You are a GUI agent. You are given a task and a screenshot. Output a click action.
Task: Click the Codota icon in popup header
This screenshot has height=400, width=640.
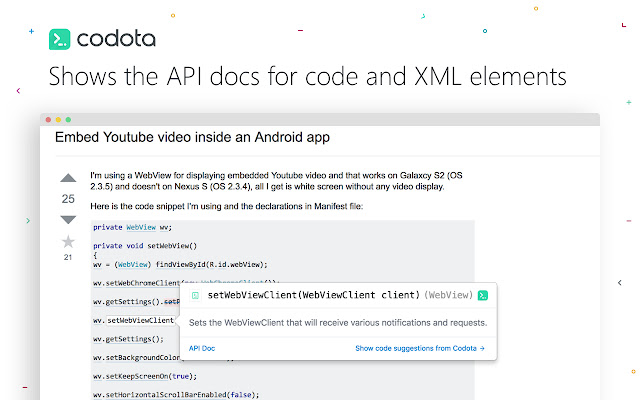[483, 295]
